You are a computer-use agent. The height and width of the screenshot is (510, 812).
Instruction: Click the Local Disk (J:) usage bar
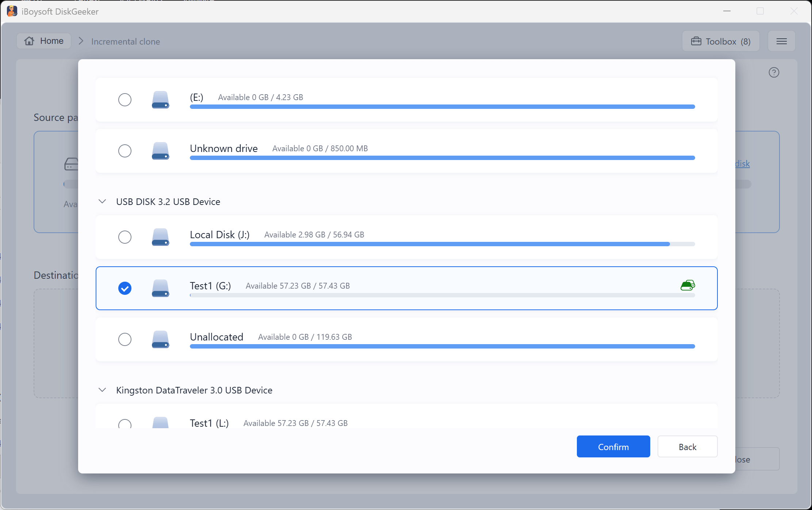point(443,244)
